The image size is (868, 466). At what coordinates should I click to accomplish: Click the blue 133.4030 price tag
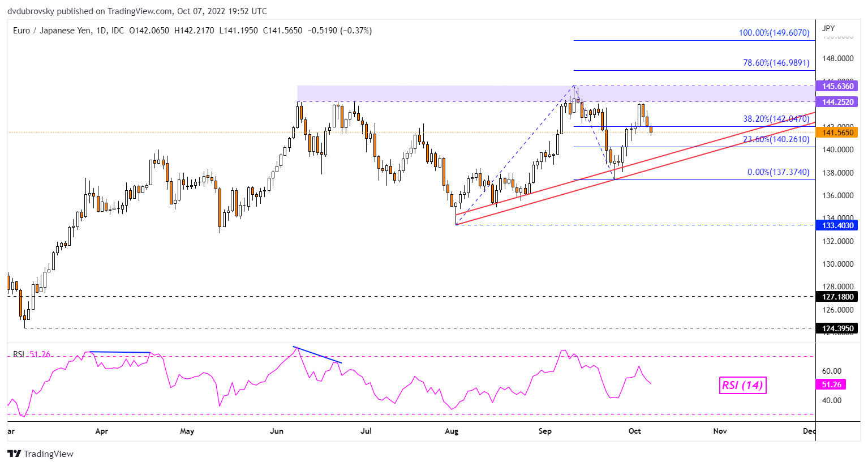click(837, 225)
